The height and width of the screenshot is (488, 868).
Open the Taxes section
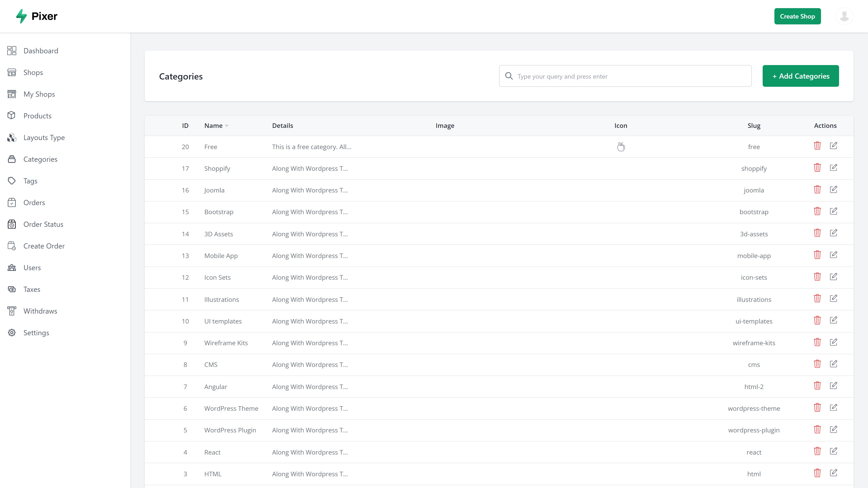(32, 289)
